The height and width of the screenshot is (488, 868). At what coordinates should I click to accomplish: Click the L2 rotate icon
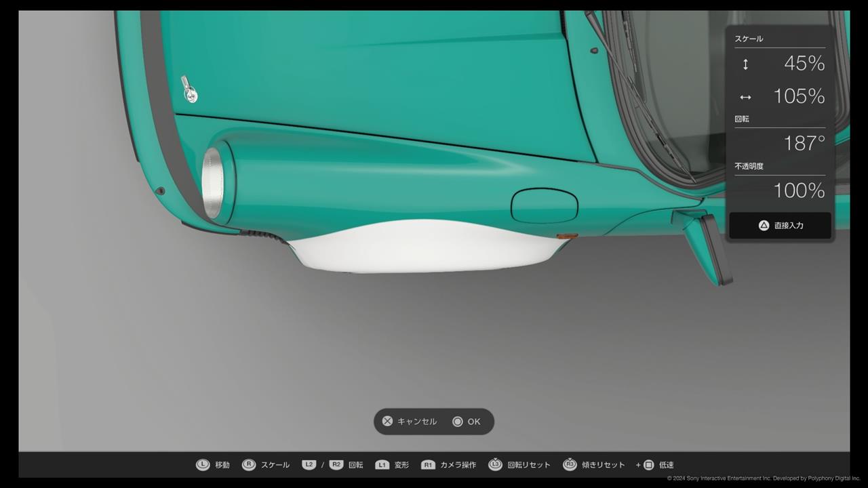pyautogui.click(x=309, y=465)
